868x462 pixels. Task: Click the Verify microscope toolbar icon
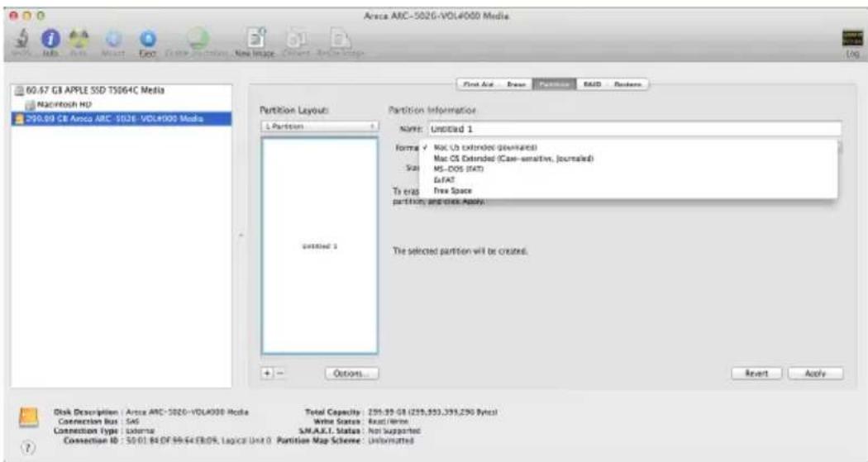[x=22, y=39]
